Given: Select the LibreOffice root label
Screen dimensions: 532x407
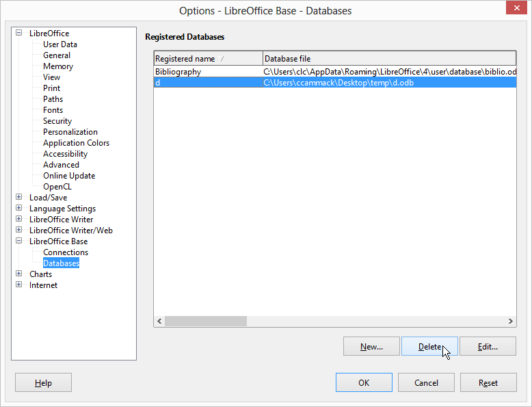Looking at the screenshot, I should click(x=49, y=34).
